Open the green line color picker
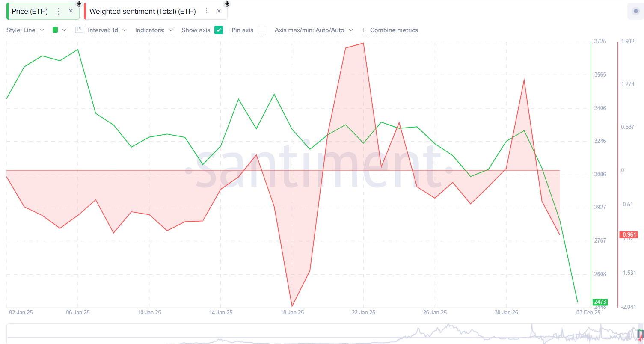Viewport: 644px width, 344px height. click(x=59, y=30)
